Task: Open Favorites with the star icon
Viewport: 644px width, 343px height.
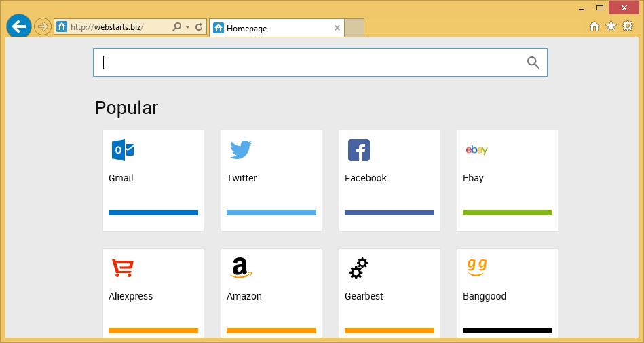Action: coord(611,26)
